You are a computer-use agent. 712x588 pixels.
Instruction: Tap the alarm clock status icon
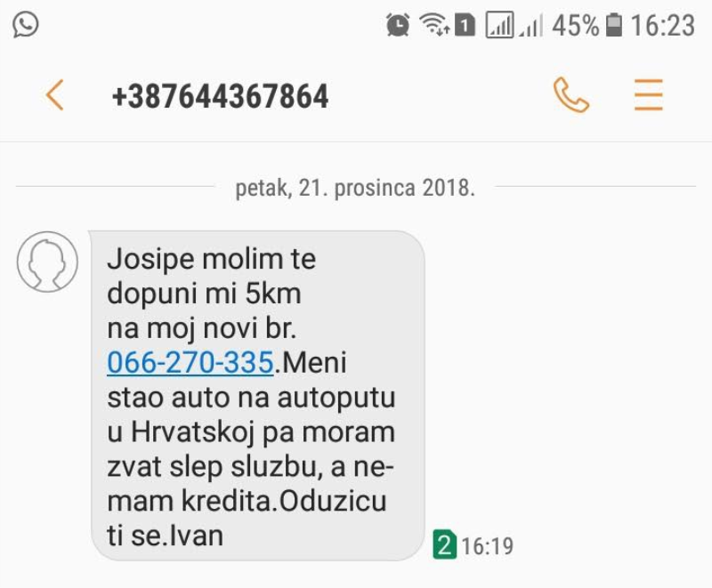398,25
